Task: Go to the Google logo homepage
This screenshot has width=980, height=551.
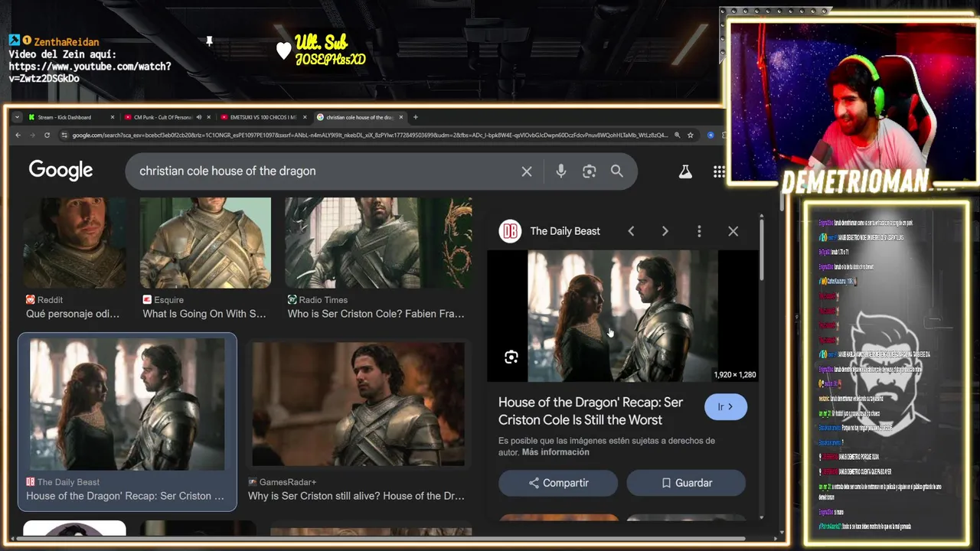Action: tap(60, 171)
